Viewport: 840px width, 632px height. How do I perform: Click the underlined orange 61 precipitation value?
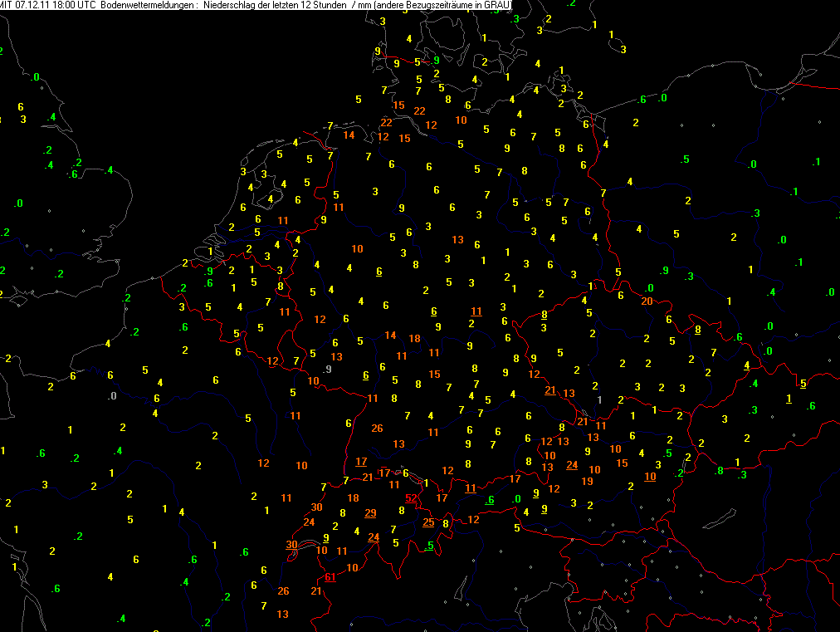tap(330, 577)
